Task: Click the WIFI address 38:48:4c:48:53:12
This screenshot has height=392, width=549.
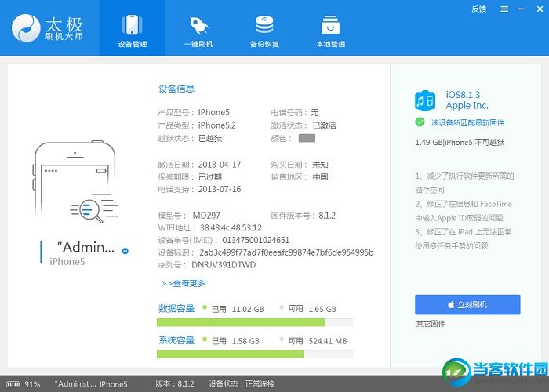Action: (231, 228)
